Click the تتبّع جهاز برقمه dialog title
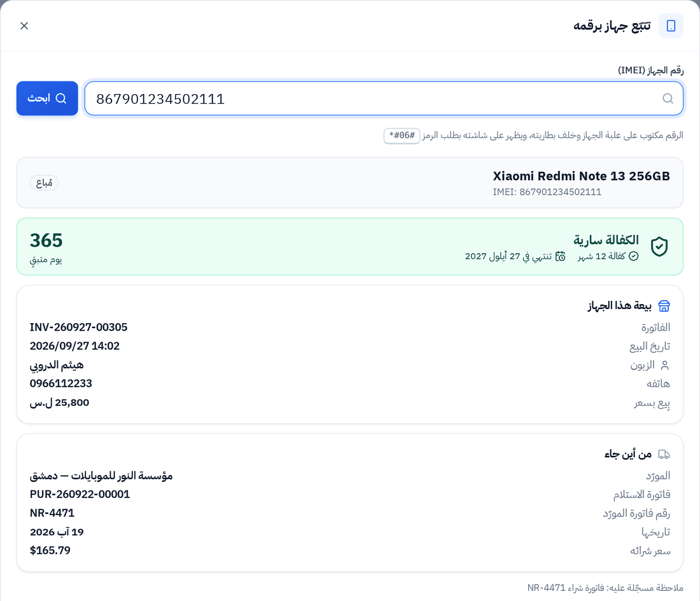 click(x=612, y=26)
